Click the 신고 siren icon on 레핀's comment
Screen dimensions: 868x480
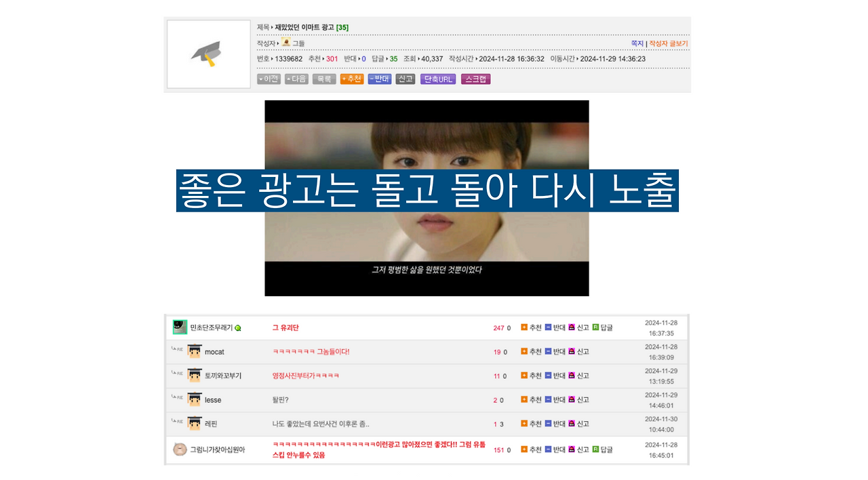[572, 423]
